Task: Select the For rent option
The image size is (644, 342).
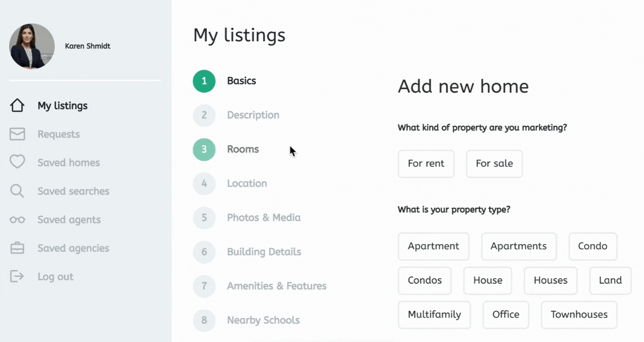Action: [426, 164]
